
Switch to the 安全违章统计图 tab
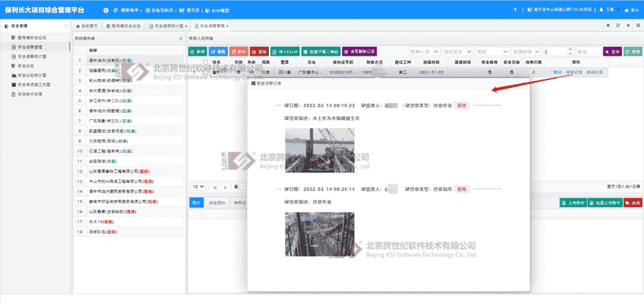168,26
